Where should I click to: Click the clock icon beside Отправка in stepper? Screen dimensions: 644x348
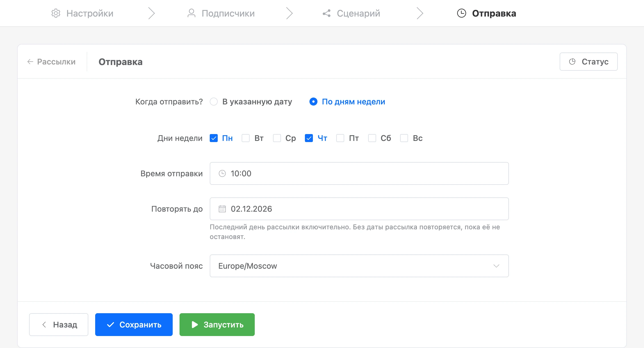click(462, 13)
